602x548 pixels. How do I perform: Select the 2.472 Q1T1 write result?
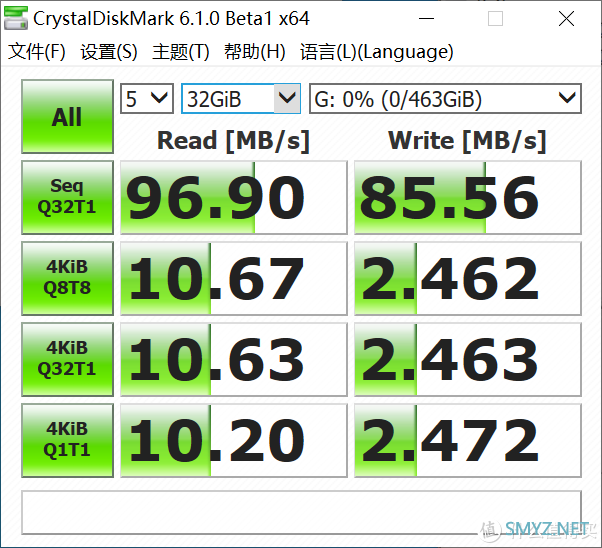468,440
